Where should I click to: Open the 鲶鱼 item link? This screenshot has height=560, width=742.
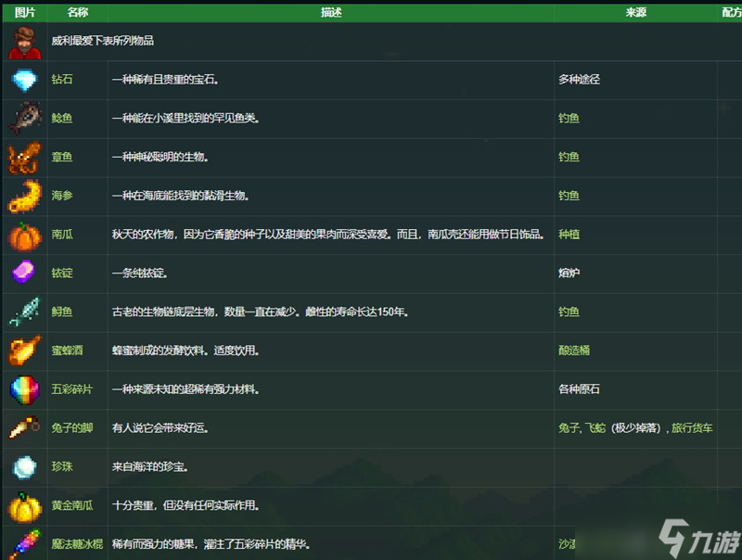(x=62, y=119)
